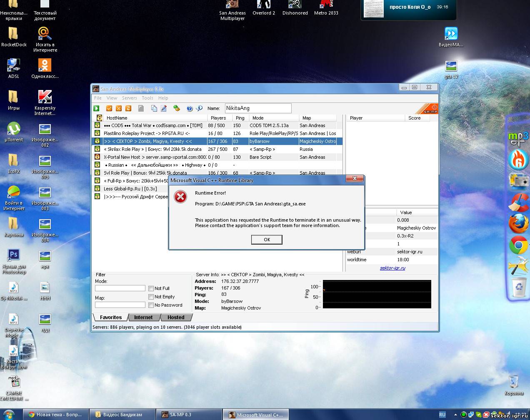Open the Dishonored desktop shortcut
Viewport: 530px width, 420px height.
pyautogui.click(x=295, y=8)
